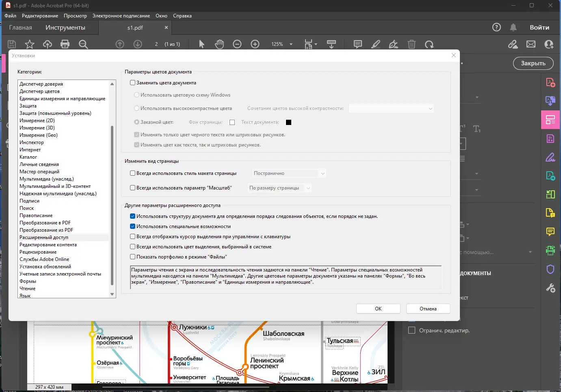Click the black document text color swatch
The image size is (561, 392).
pos(288,122)
